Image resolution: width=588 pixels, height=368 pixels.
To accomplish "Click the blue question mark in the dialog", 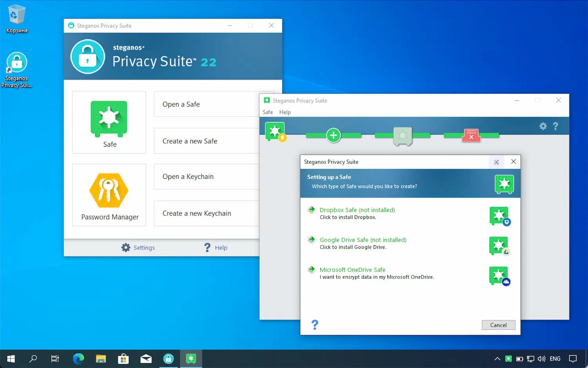I will click(315, 324).
